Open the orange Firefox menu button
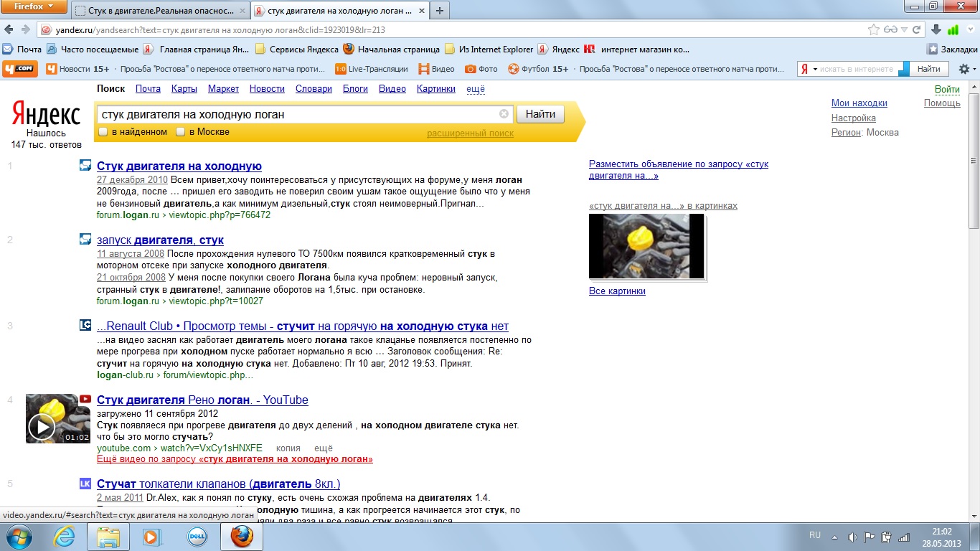This screenshot has height=551, width=980. (34, 6)
